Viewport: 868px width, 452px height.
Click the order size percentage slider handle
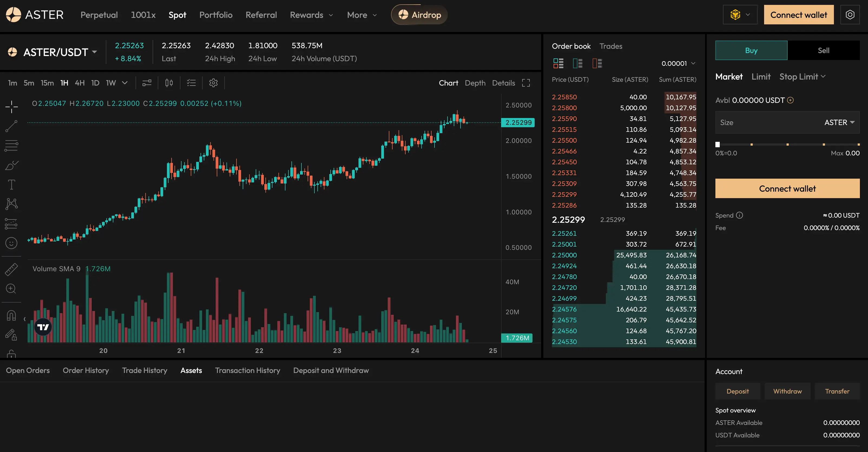coord(718,145)
